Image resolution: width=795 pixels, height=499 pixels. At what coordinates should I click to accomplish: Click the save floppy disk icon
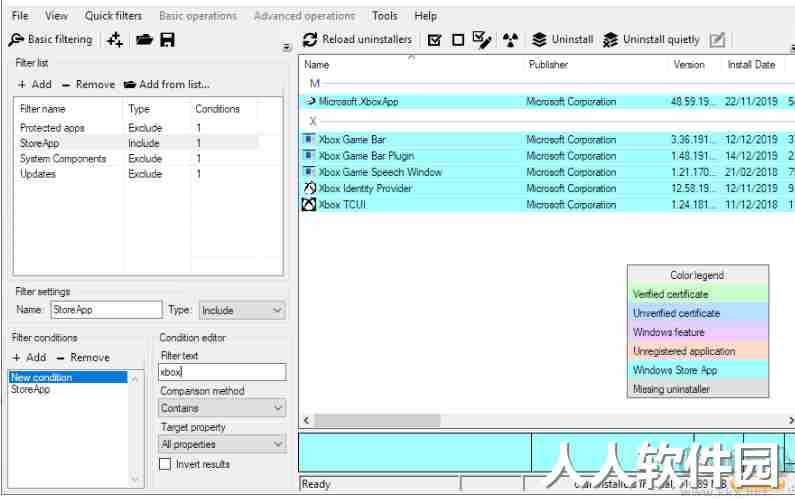[x=167, y=40]
